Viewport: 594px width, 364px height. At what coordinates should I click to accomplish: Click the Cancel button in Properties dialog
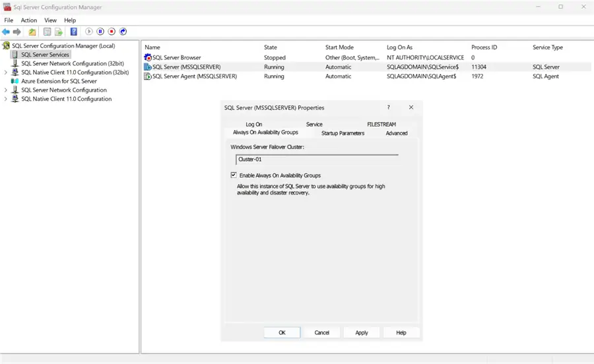(x=321, y=332)
